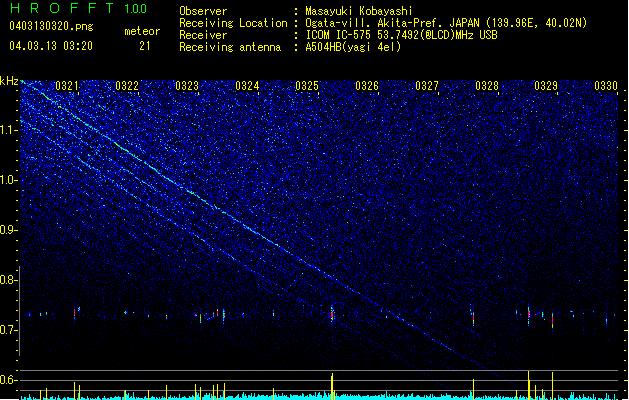Click the 0330 time marker
The width and height of the screenshot is (629, 400).
(x=606, y=85)
